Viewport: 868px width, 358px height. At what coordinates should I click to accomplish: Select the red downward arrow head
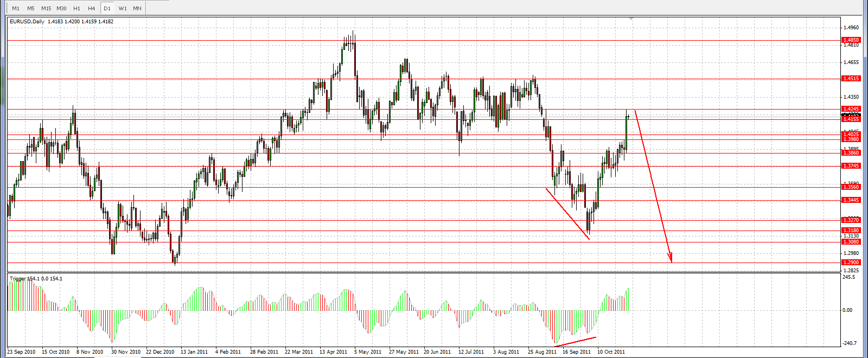(671, 258)
